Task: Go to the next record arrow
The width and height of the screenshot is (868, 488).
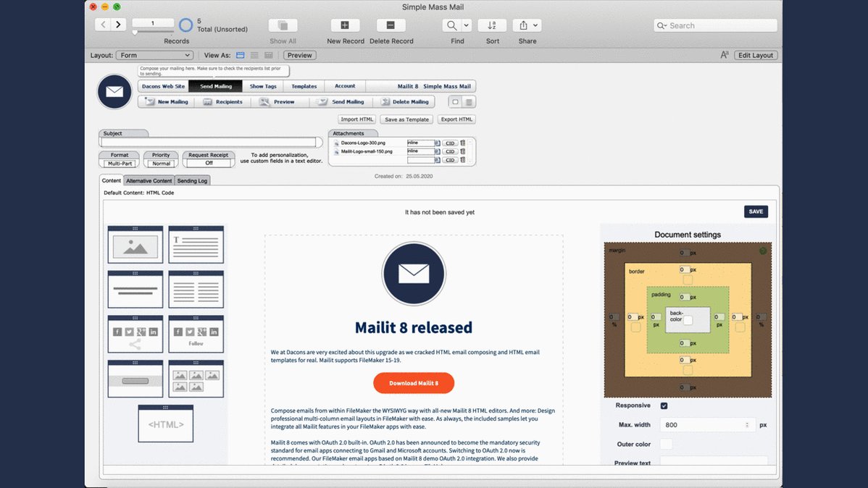Action: click(118, 25)
